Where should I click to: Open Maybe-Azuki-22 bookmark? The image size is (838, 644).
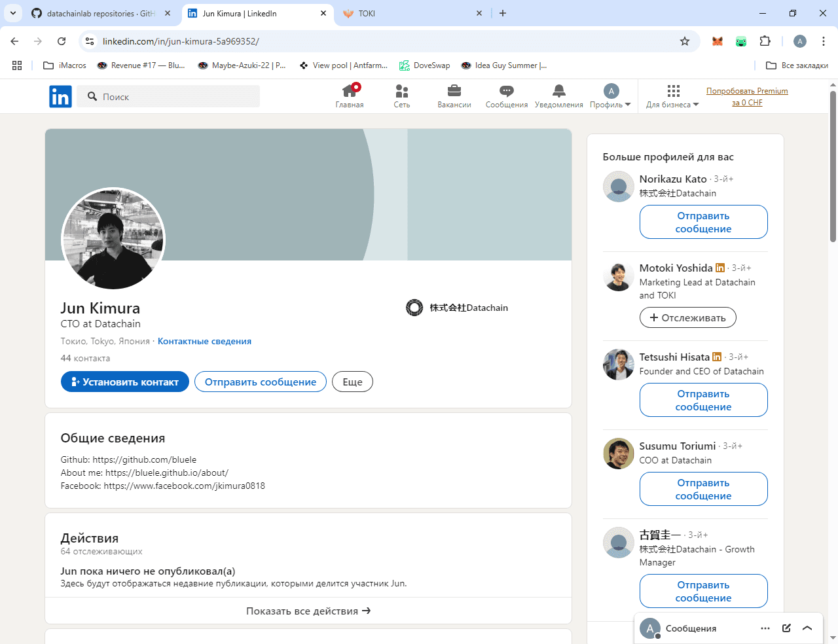(x=242, y=65)
